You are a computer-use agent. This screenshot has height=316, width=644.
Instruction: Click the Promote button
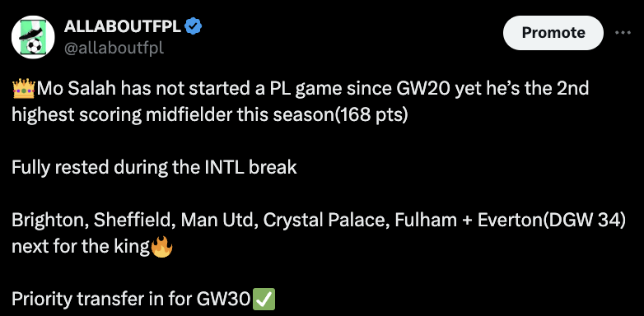553,33
